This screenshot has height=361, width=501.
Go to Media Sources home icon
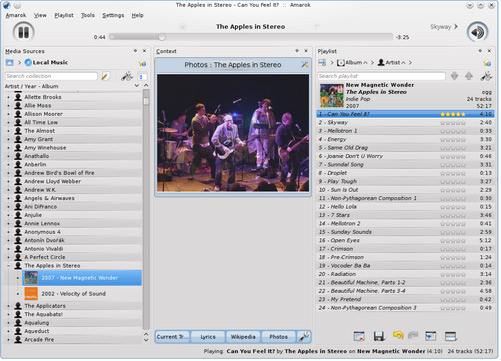click(10, 62)
